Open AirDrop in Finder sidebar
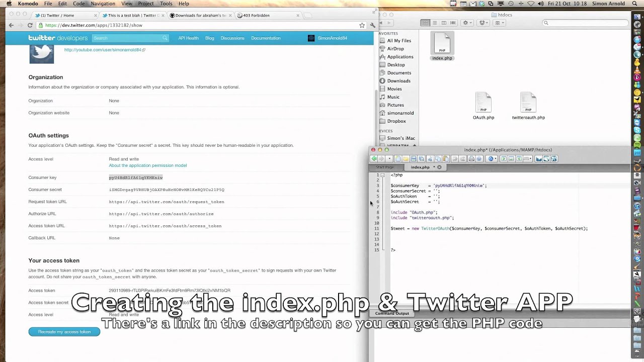 point(395,49)
